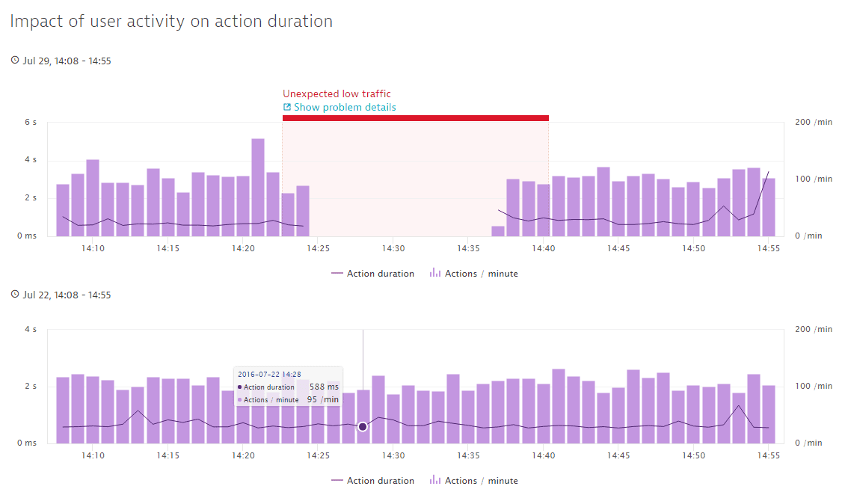This screenshot has width=848, height=504.
Task: Click the clock icon beside Jul 29 timeframe
Action: pos(15,61)
